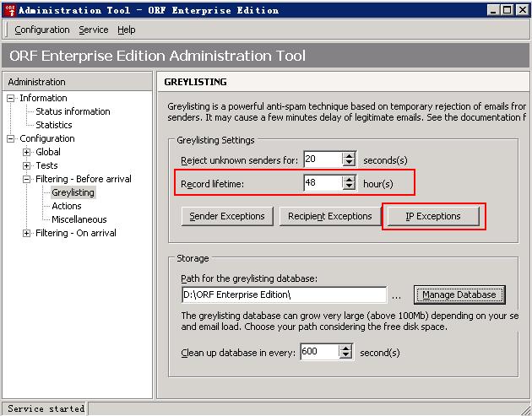Collapse the Information tree node

click(x=11, y=98)
